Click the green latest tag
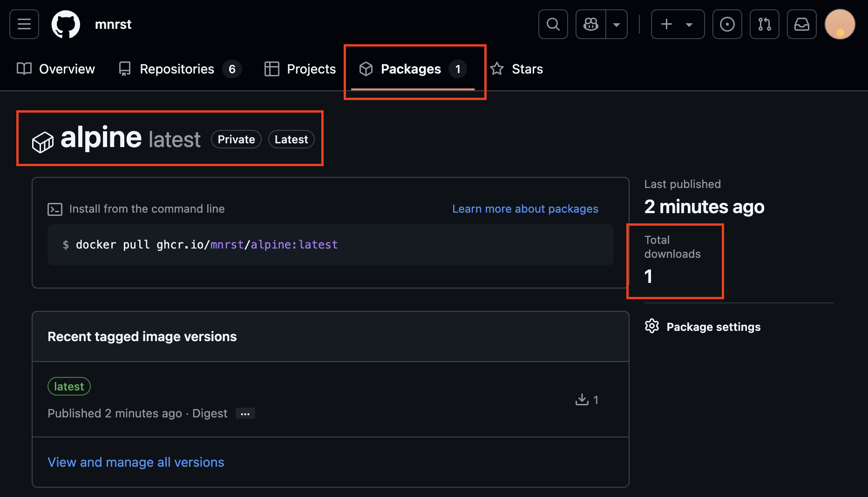Screen dimensions: 868x497 tap(69, 386)
